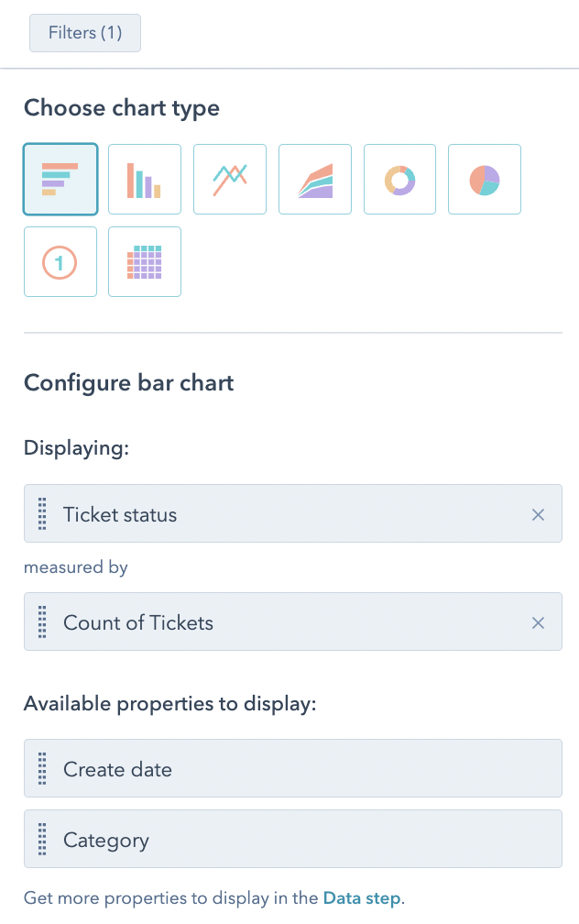Viewport: 579px width, 924px height.
Task: Select the Category property
Action: coord(275,840)
